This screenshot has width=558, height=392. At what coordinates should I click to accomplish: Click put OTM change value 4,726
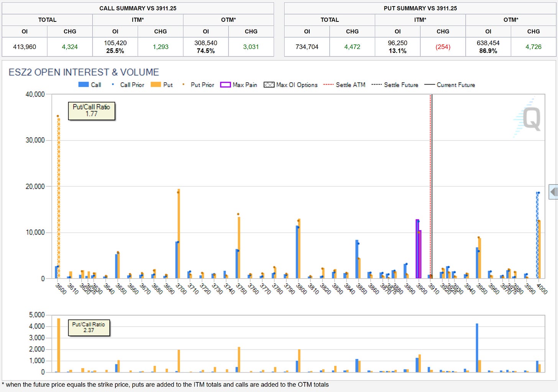[533, 47]
